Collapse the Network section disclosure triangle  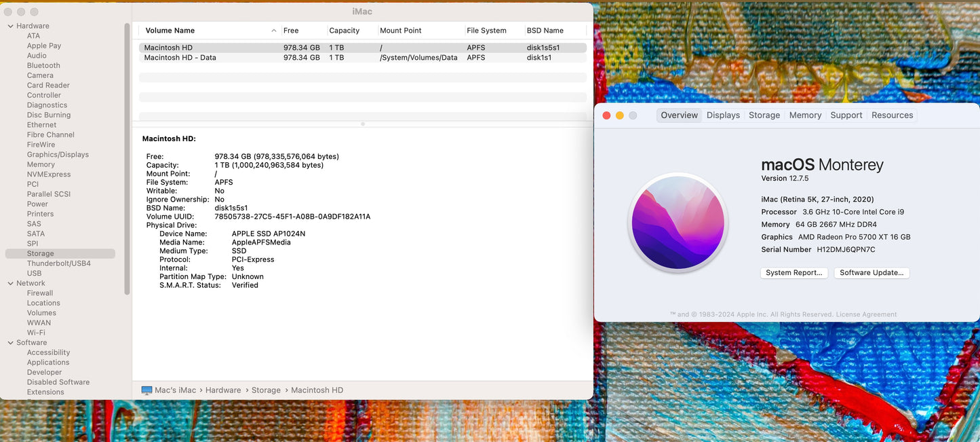(10, 284)
